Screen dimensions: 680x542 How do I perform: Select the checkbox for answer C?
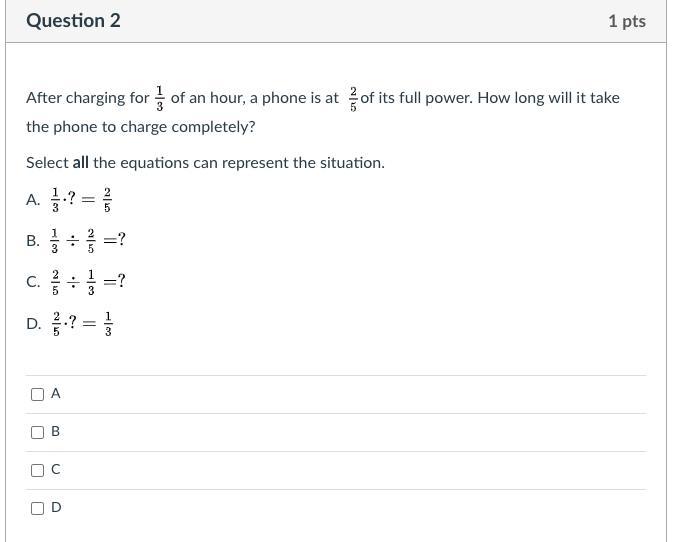click(x=37, y=470)
